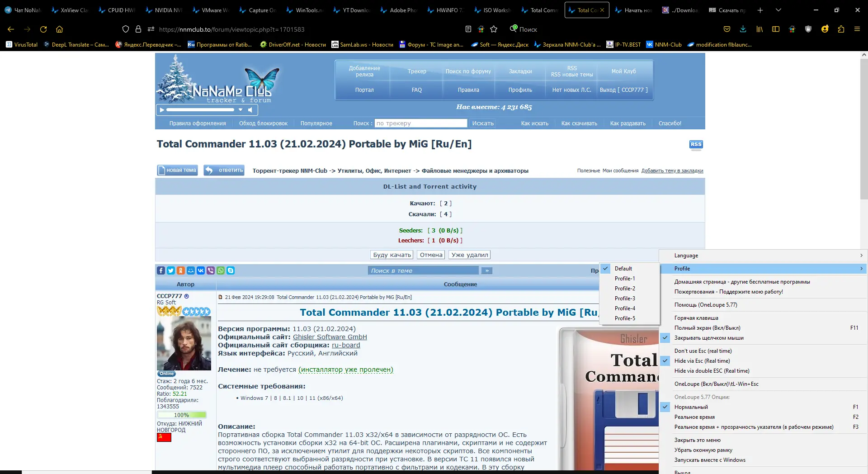Choose 'Горячая клавиша' menu entry
Image resolution: width=868 pixels, height=474 pixels.
coord(764,318)
